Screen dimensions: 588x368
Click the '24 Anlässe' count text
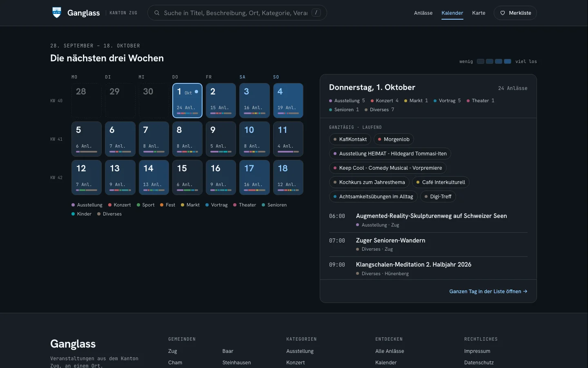click(x=513, y=88)
